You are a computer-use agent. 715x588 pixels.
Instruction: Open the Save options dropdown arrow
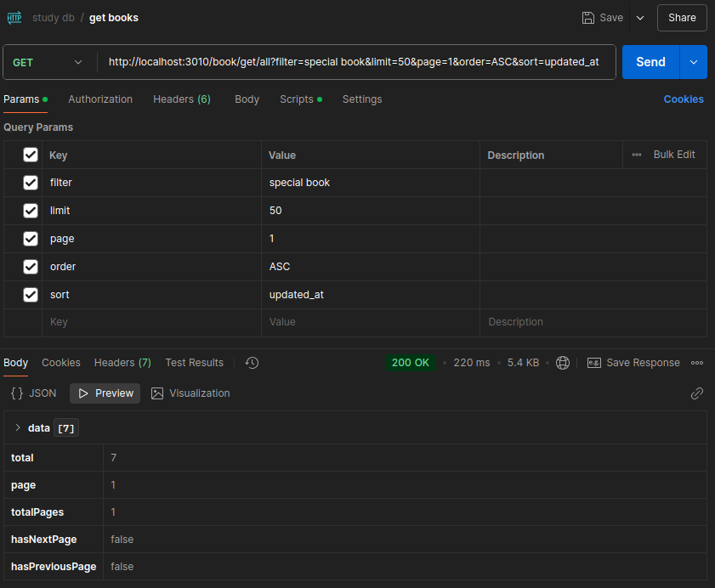(x=640, y=18)
